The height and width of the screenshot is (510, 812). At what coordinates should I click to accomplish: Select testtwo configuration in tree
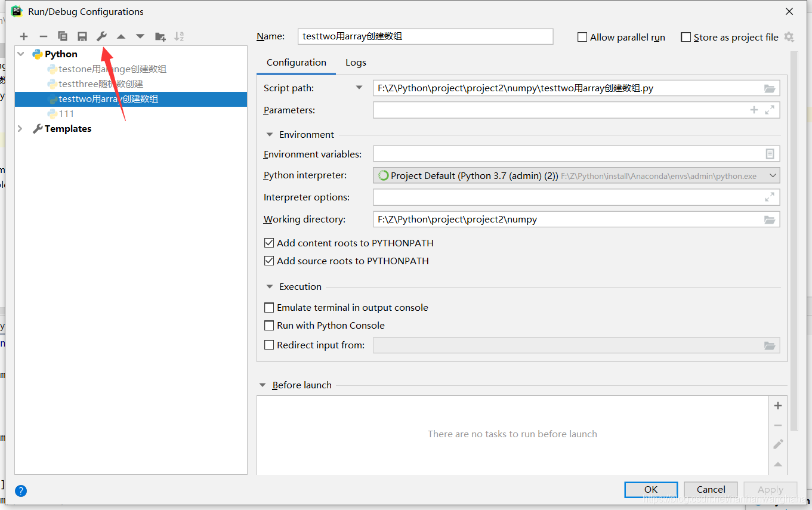pyautogui.click(x=131, y=98)
